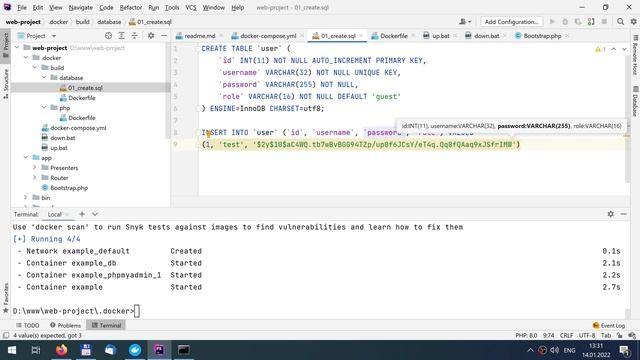Open the user account dropdown icon
Viewport: 640px width, 360px height.
click(465, 22)
